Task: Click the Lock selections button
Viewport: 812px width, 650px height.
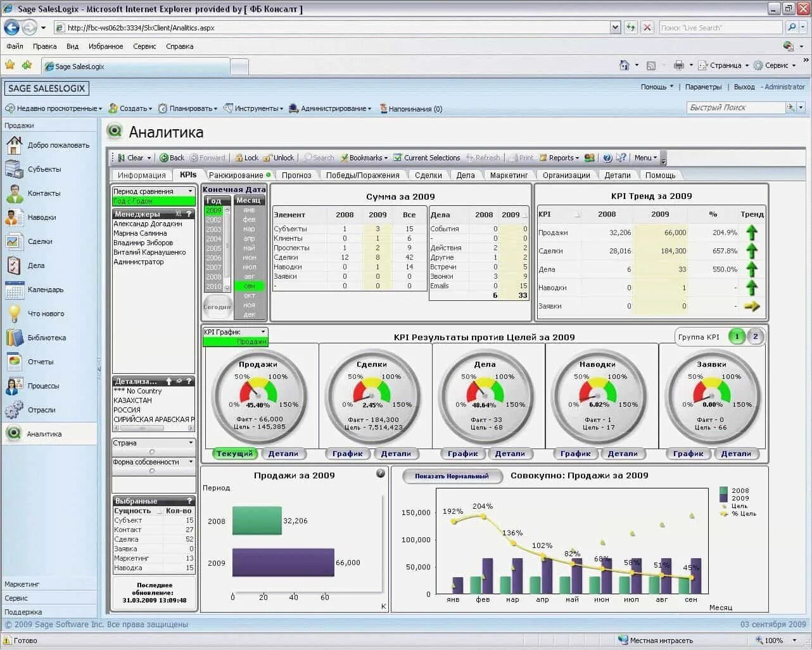Action: pos(247,158)
